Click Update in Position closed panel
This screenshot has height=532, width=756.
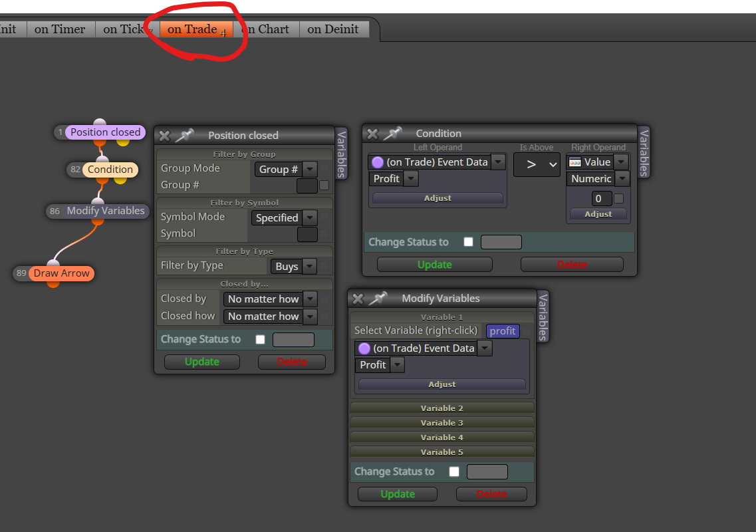(202, 362)
